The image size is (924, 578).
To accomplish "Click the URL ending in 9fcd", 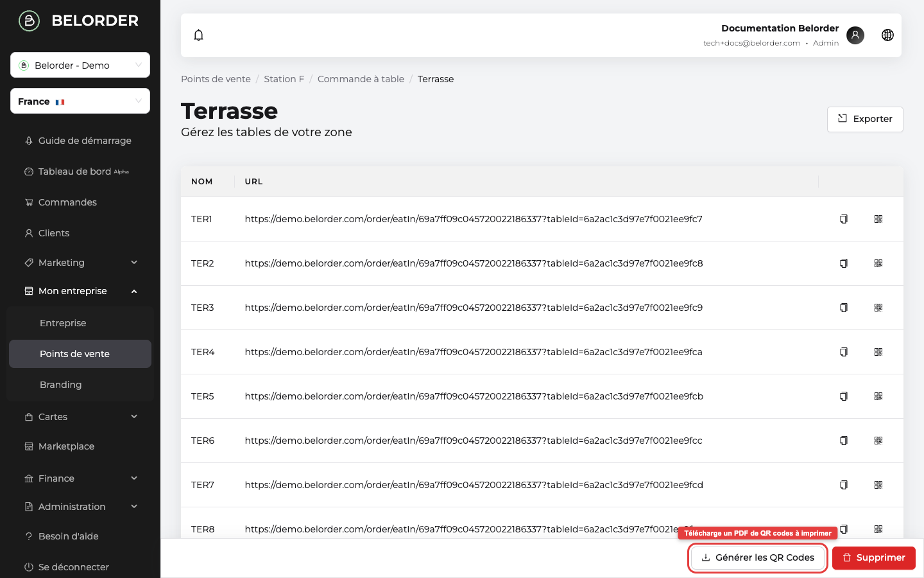I will [x=474, y=485].
